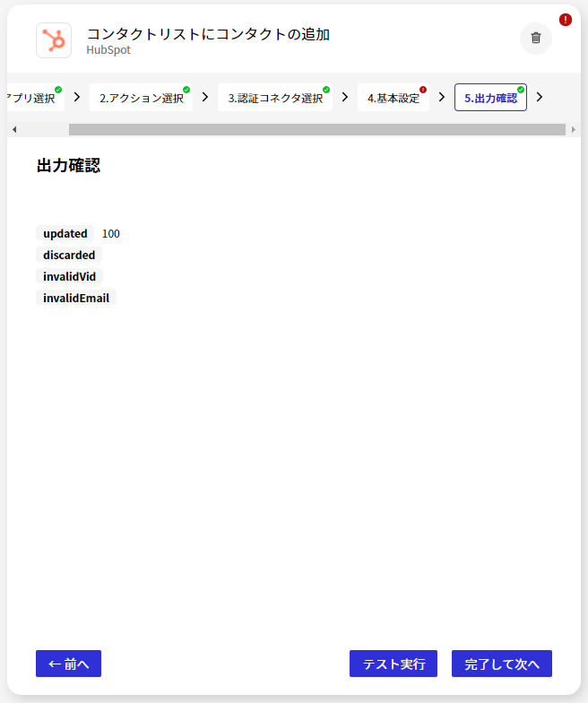Click the chevron after 2.アクション選択
This screenshot has width=588, height=703.
pyautogui.click(x=205, y=97)
